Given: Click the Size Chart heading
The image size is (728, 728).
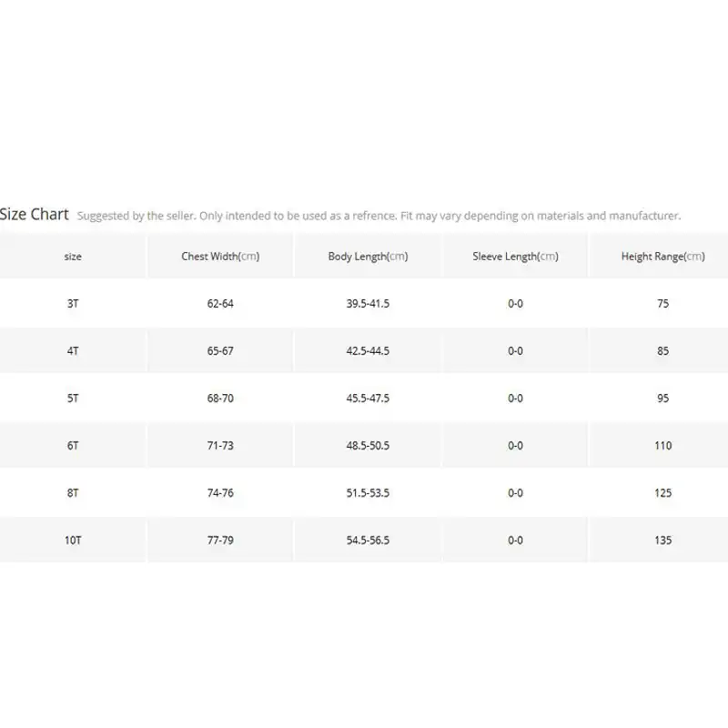Looking at the screenshot, I should pyautogui.click(x=35, y=215).
